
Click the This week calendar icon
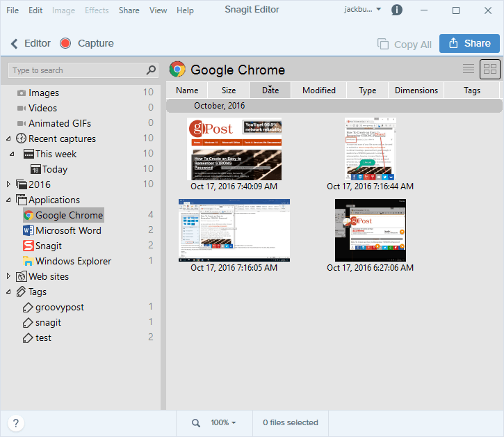click(29, 154)
